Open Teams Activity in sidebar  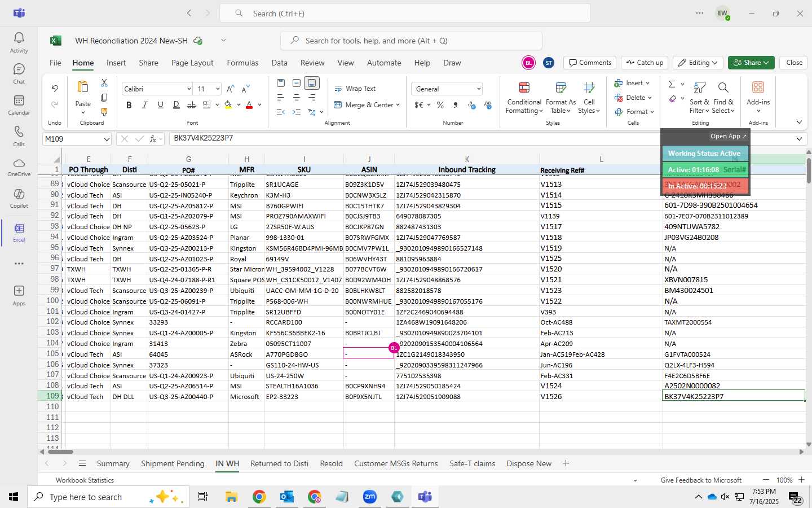[x=19, y=42]
